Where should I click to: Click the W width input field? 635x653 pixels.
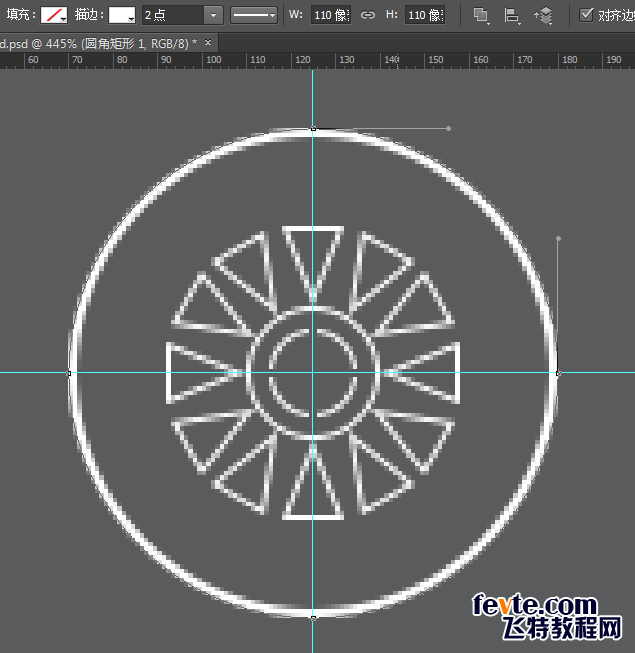331,15
